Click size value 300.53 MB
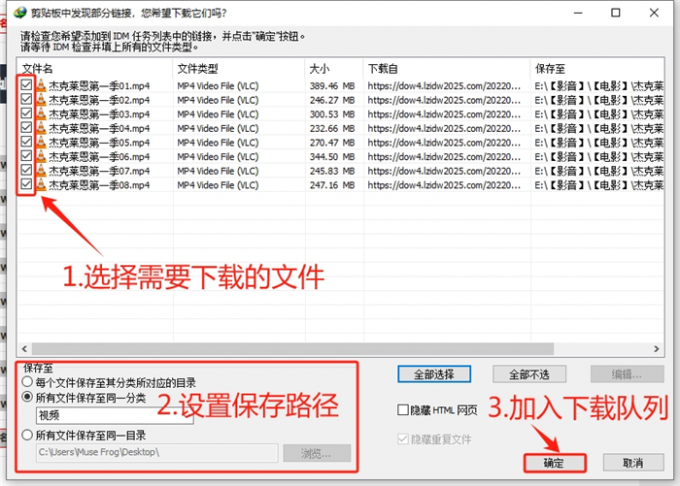The width and height of the screenshot is (680, 486). coord(332,114)
